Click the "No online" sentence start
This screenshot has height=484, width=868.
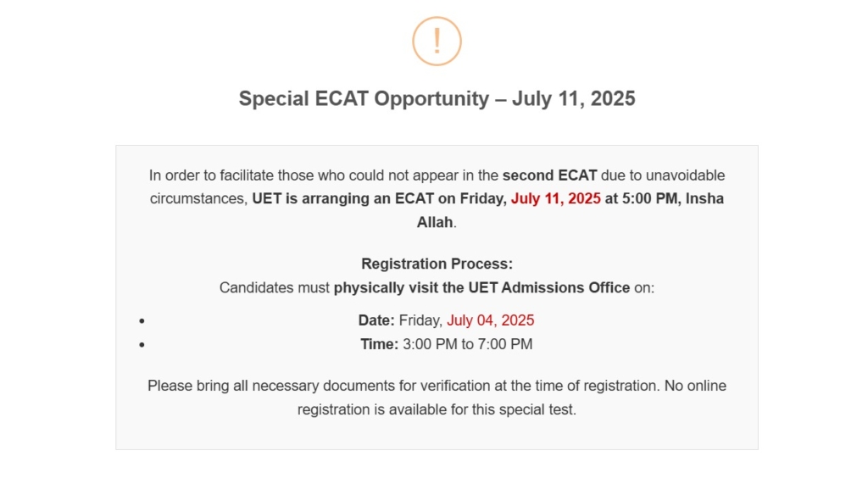coord(695,386)
